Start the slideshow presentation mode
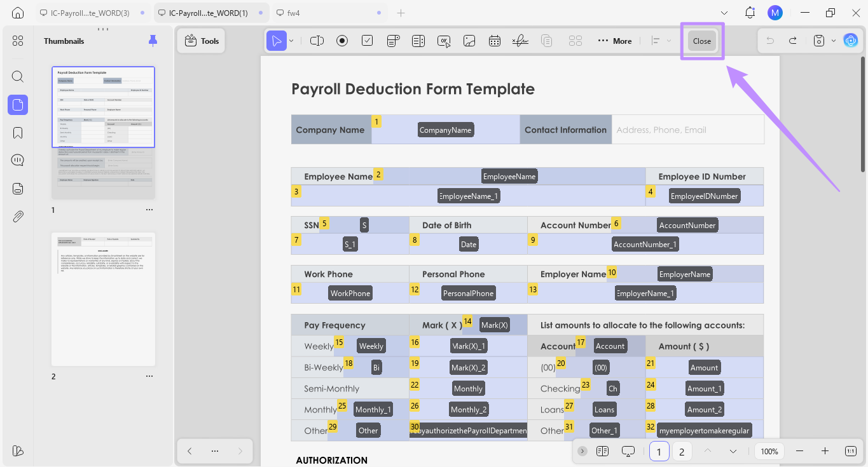 (628, 451)
